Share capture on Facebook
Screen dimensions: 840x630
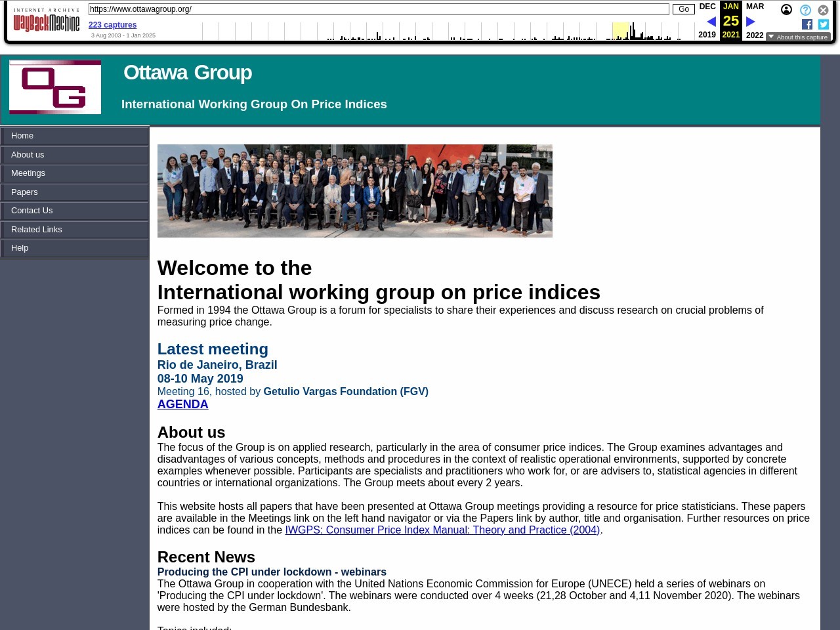click(807, 24)
